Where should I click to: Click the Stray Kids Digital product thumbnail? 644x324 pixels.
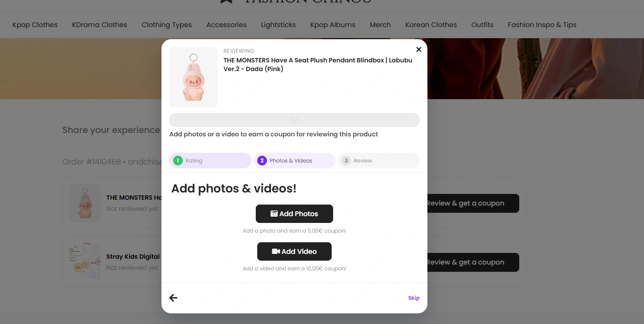[x=85, y=262]
